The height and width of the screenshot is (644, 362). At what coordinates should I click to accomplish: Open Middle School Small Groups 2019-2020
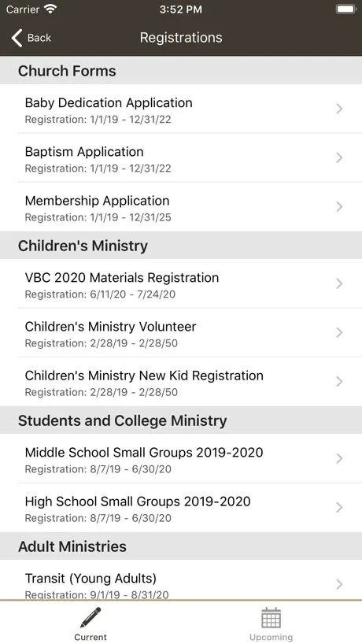[x=181, y=458]
